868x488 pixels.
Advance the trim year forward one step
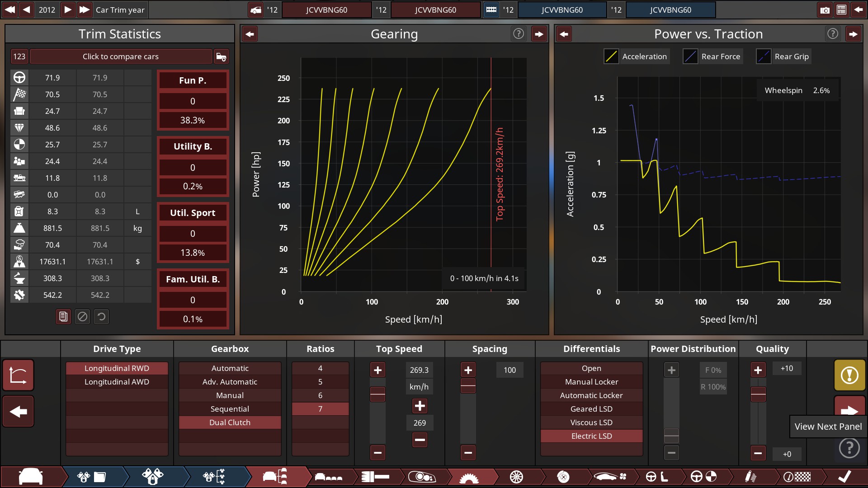(x=67, y=9)
